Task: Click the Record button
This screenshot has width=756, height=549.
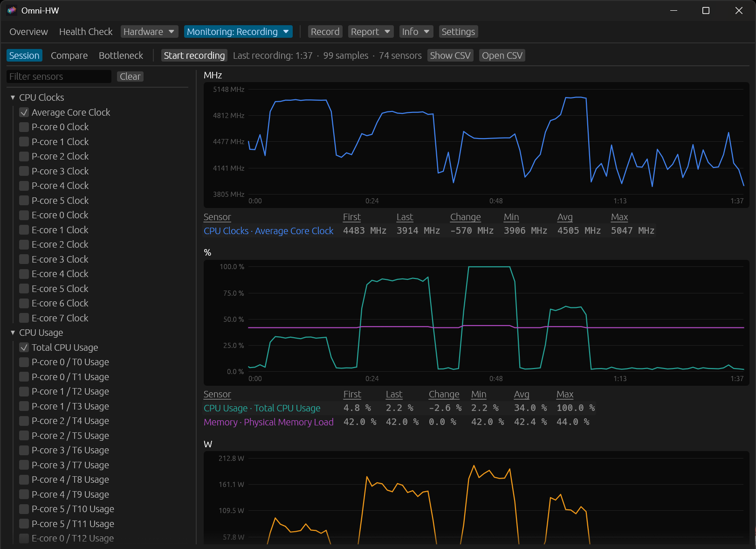Action: coord(325,32)
